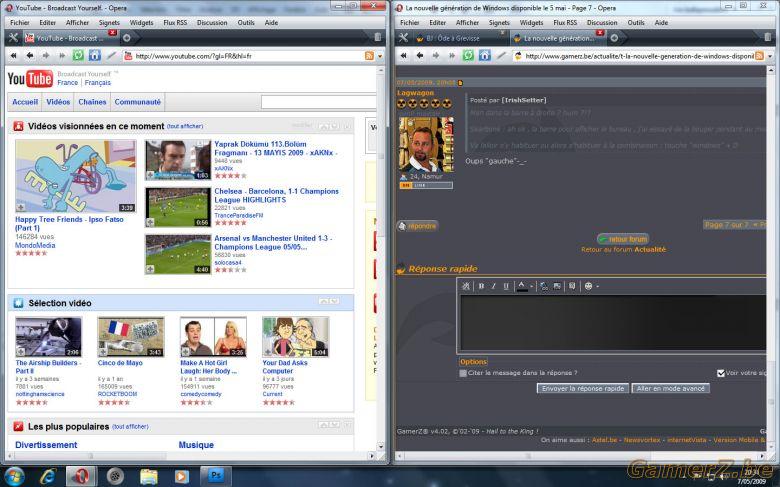The height and width of the screenshot is (487, 780).
Task: Open the Vidéos tab on YouTube
Action: [58, 102]
